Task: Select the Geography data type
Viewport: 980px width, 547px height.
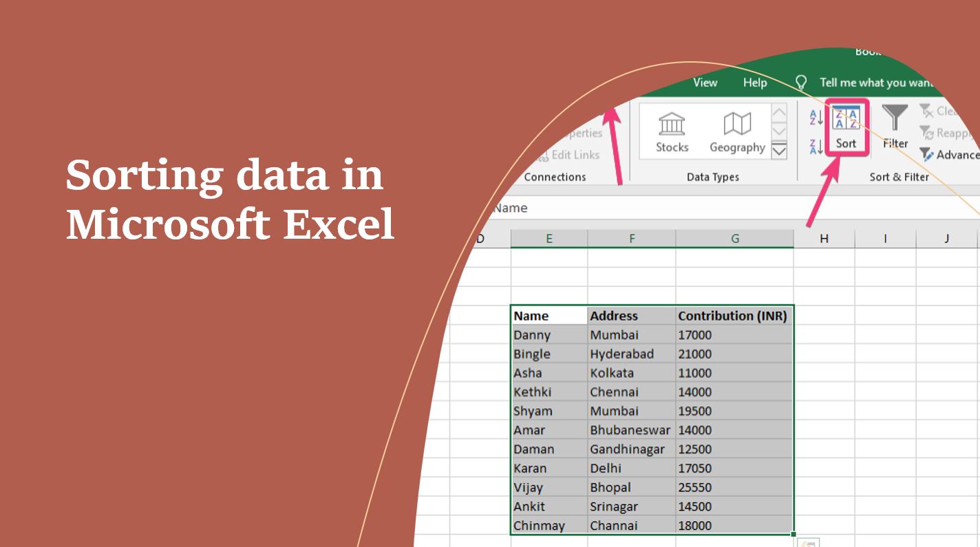Action: (x=736, y=132)
